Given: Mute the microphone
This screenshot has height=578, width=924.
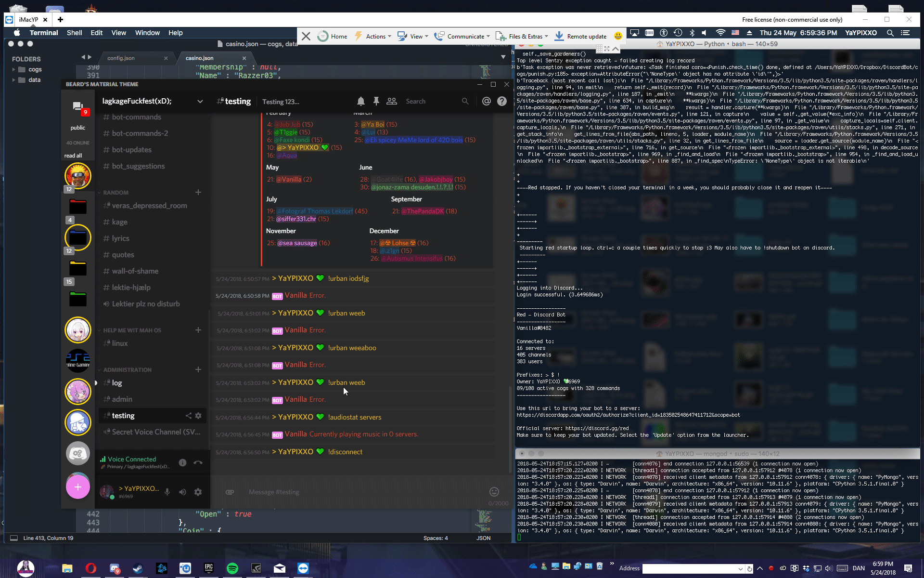Looking at the screenshot, I should (x=167, y=492).
